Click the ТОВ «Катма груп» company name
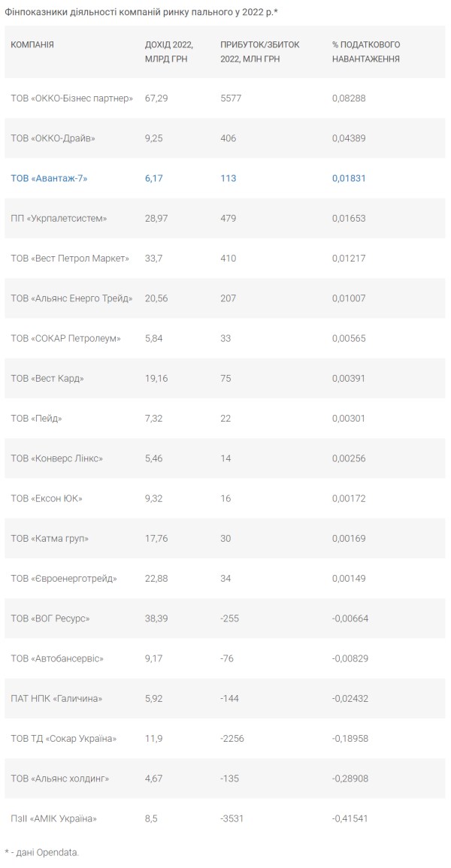Screen dimensions: 451x868 point(50,538)
